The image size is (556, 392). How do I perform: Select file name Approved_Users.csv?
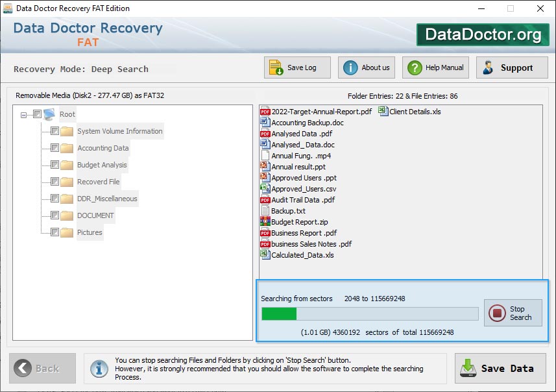point(304,189)
